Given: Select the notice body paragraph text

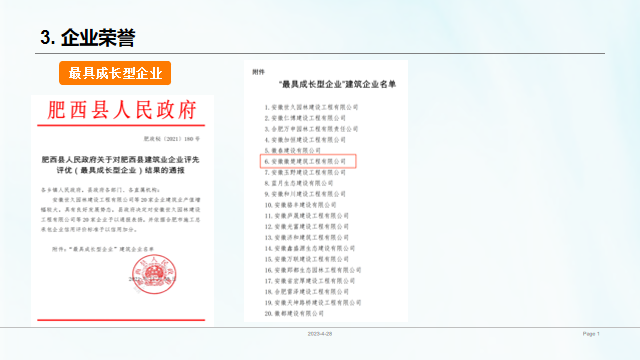Looking at the screenshot, I should click(x=120, y=215).
